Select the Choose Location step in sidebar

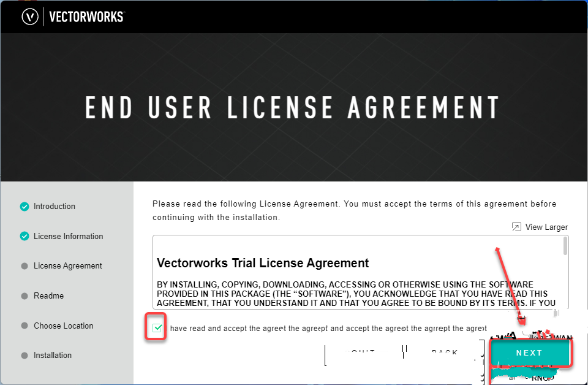point(63,326)
